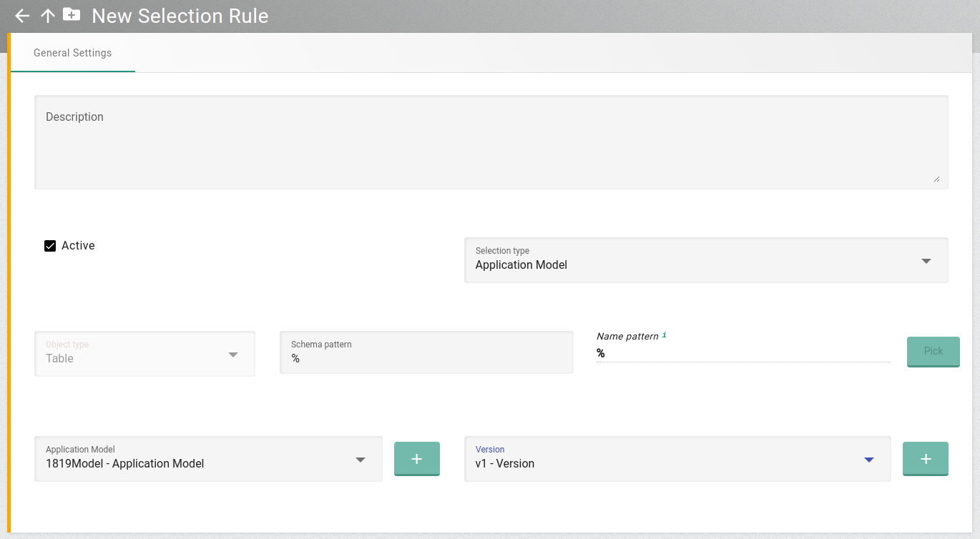Open the Selection type dropdown
The image size is (980, 539).
point(926,260)
